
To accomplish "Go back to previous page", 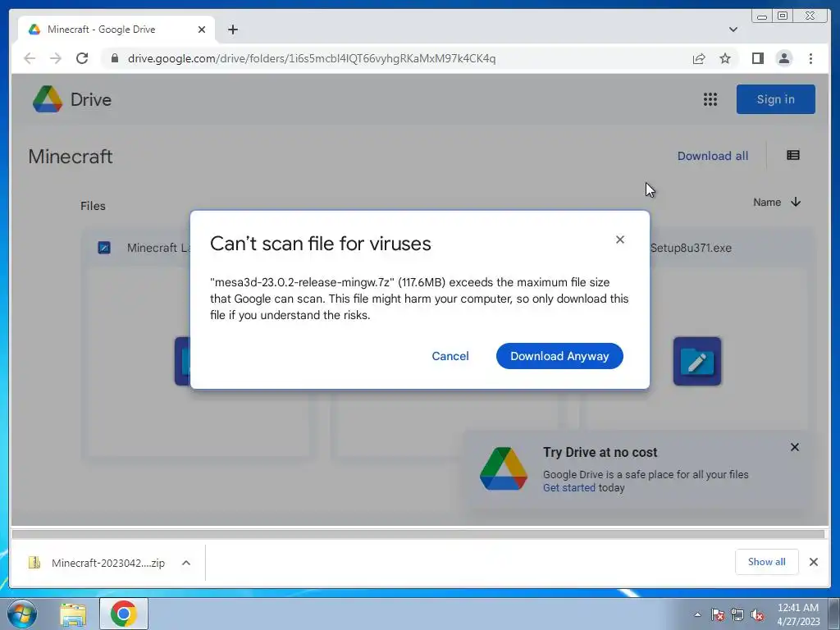I will point(30,58).
